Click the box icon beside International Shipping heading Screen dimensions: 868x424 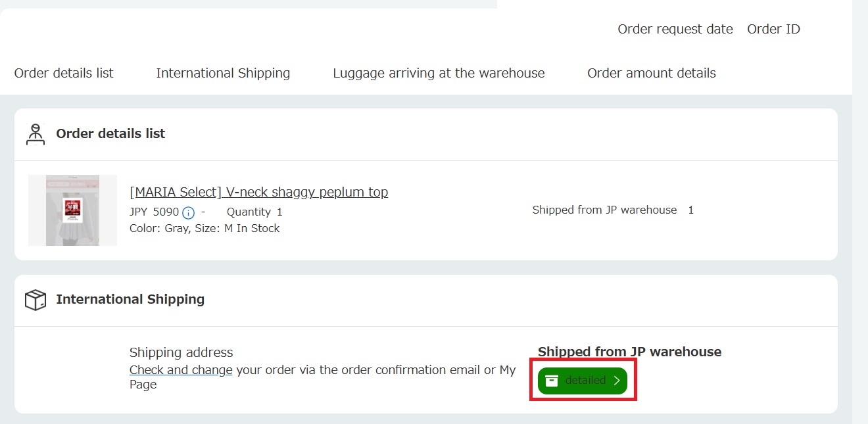click(x=35, y=300)
